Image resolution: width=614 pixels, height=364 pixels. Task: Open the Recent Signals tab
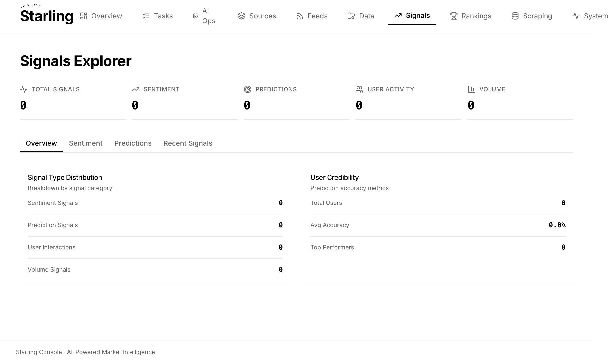(188, 143)
